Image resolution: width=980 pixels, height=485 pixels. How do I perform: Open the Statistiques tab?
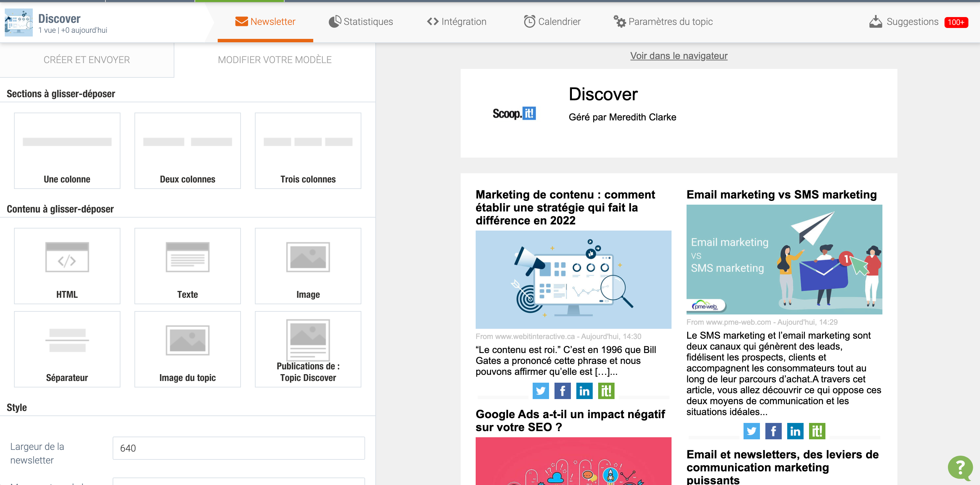coord(361,22)
